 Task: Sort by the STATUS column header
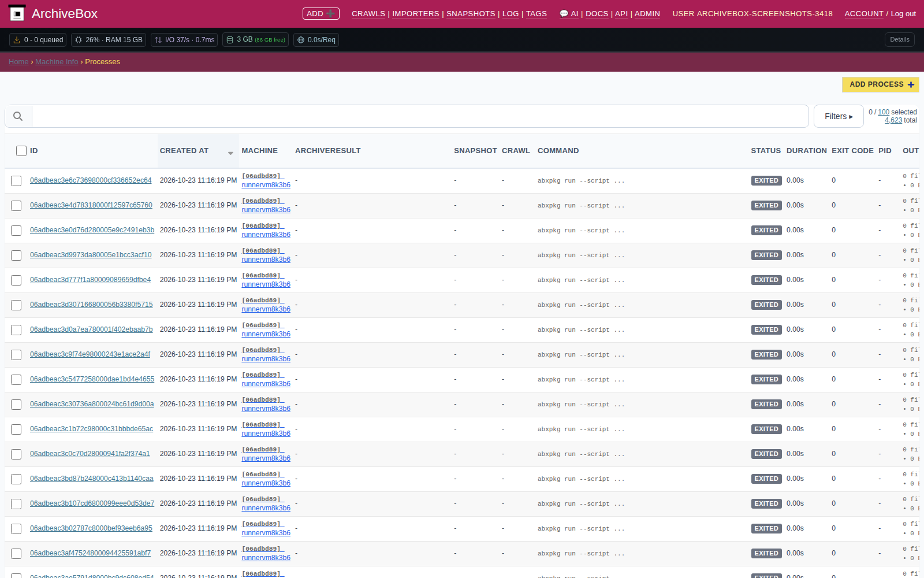tap(766, 151)
